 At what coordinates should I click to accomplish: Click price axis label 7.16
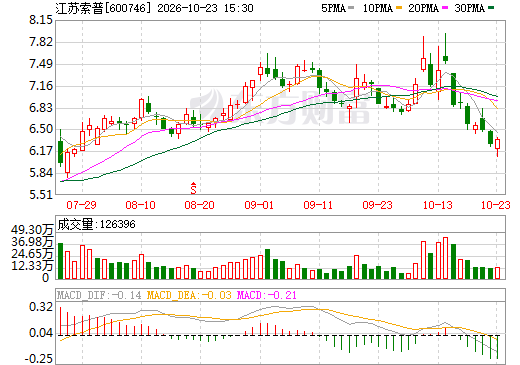coord(41,86)
